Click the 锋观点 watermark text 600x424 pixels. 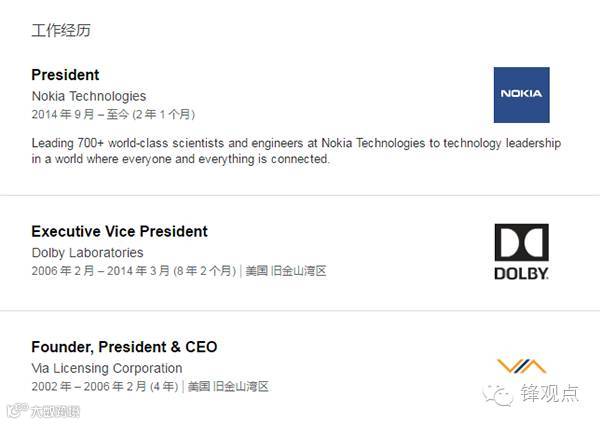[549, 393]
